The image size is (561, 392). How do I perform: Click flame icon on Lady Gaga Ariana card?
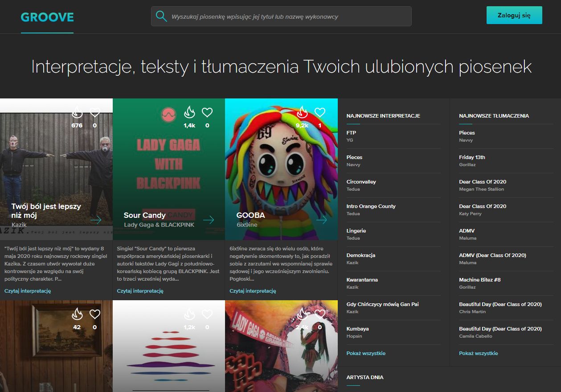click(302, 314)
